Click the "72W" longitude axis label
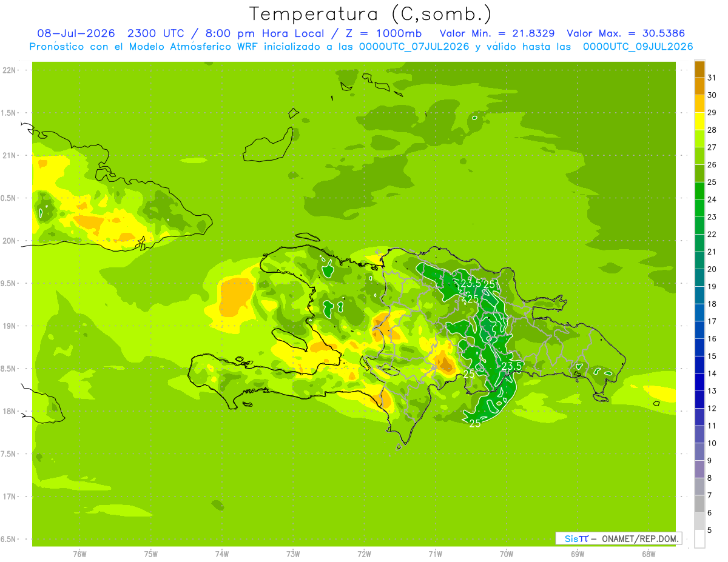 [x=364, y=554]
